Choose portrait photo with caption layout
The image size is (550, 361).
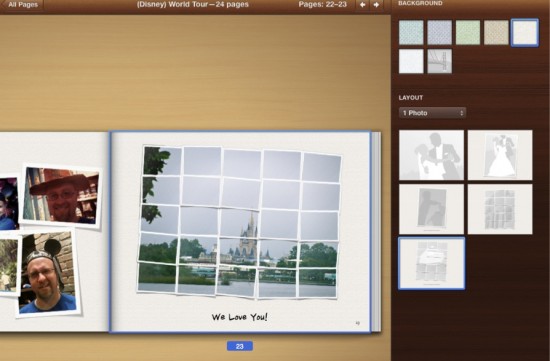coord(431,209)
